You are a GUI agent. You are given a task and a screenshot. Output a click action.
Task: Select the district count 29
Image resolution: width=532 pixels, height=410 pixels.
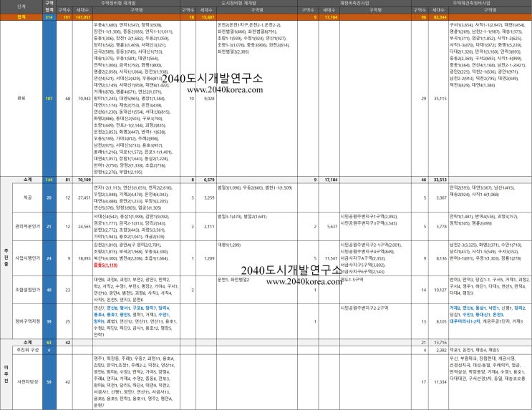point(423,98)
